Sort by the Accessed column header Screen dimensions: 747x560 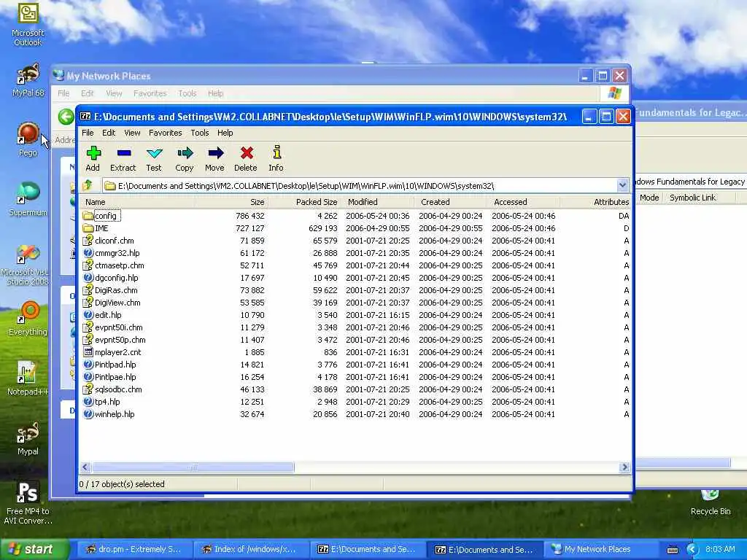click(x=523, y=202)
